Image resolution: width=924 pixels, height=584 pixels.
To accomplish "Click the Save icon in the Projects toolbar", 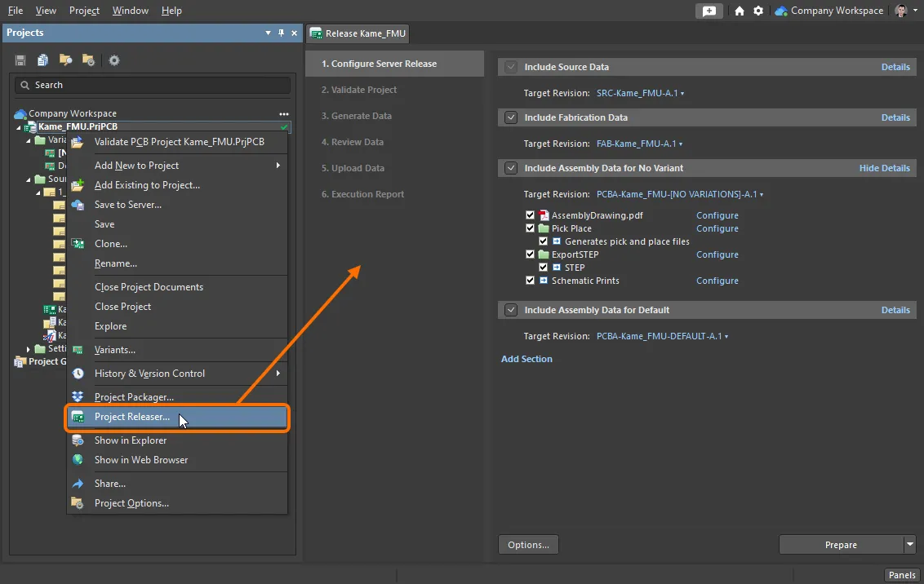I will click(20, 60).
